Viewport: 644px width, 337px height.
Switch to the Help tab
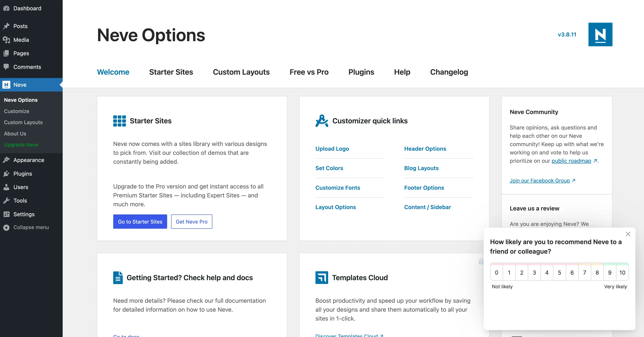402,72
